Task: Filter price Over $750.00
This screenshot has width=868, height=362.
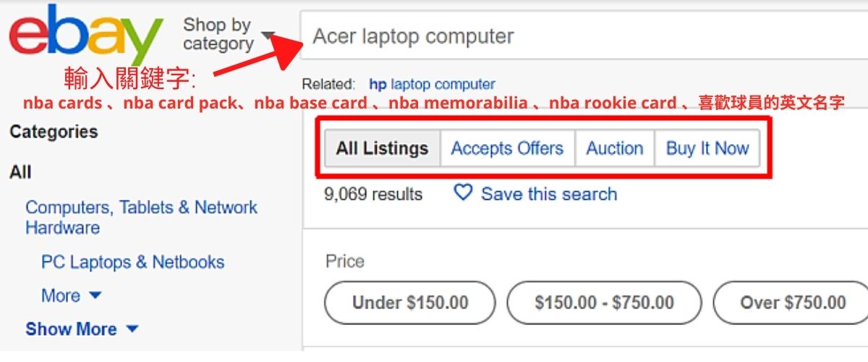Action: 792,302
